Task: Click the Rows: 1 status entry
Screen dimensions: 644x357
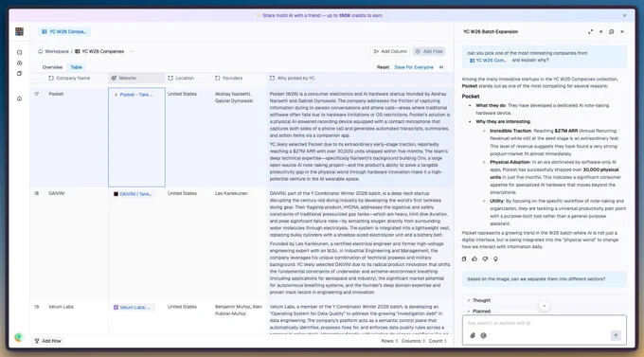Action: tap(389, 341)
